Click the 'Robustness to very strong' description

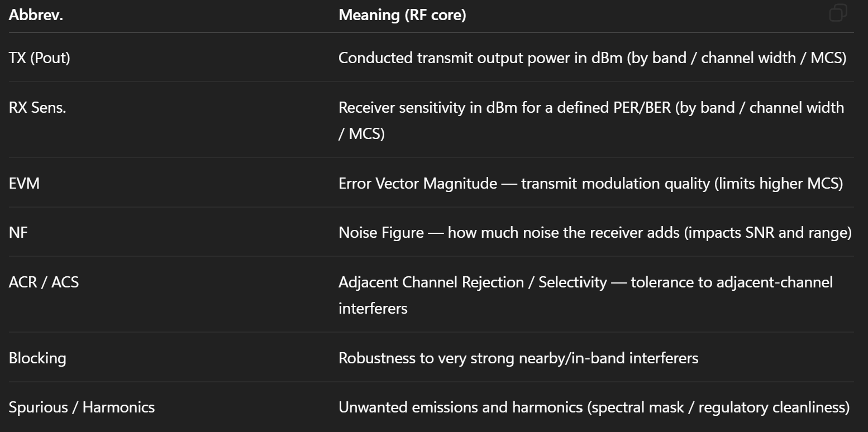(x=425, y=358)
